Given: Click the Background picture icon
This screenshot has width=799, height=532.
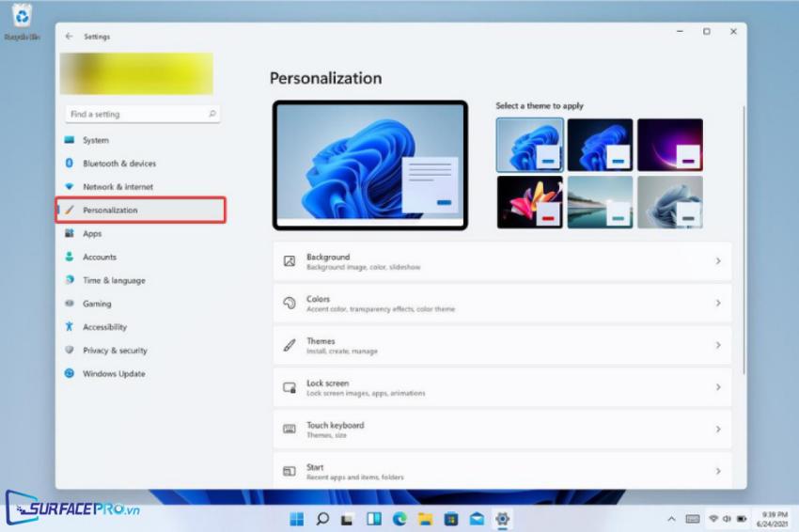Looking at the screenshot, I should (289, 261).
